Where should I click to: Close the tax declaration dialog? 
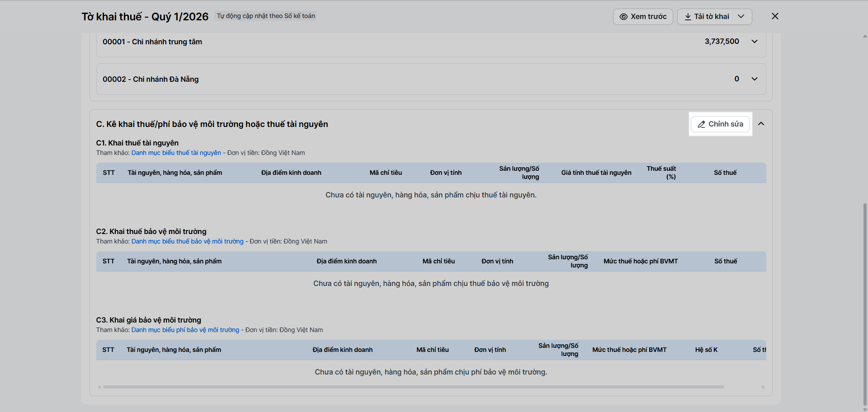[775, 16]
